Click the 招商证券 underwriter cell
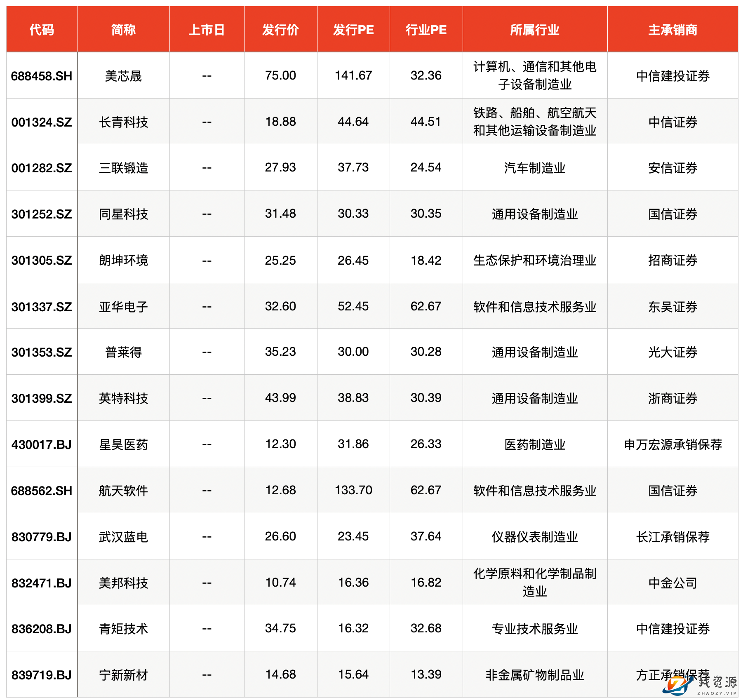Image resolution: width=743 pixels, height=700 pixels. [x=672, y=260]
